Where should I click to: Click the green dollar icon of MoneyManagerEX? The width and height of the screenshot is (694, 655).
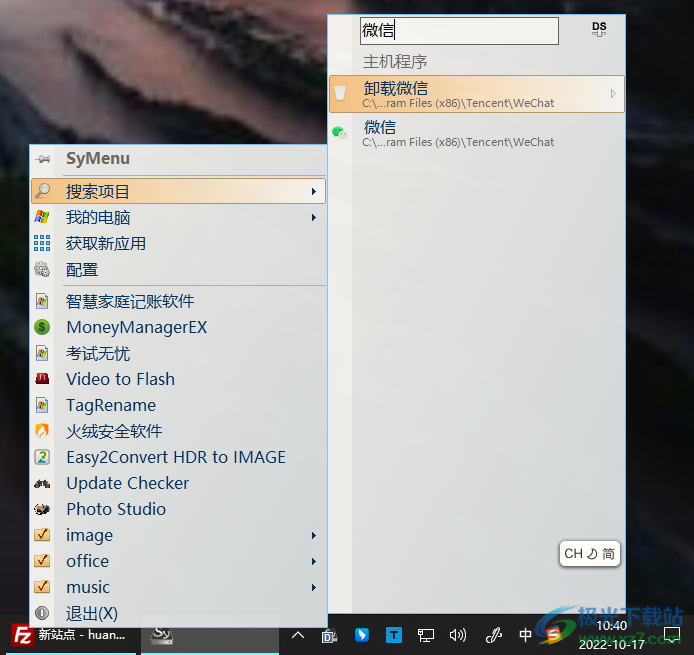[42, 327]
